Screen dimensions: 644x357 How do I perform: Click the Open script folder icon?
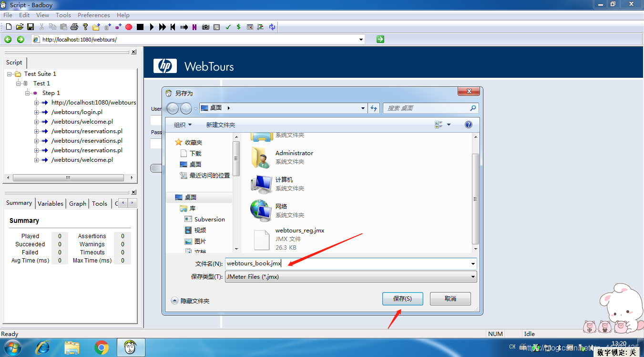(20, 27)
